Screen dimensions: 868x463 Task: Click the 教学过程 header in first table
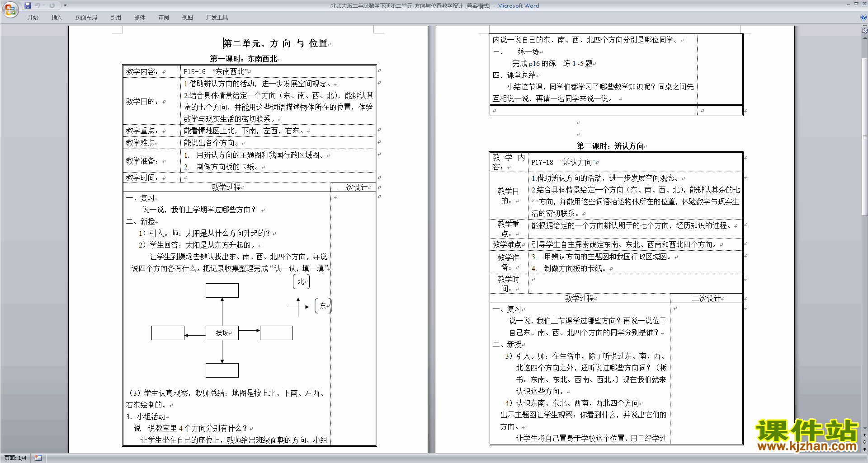click(x=226, y=187)
